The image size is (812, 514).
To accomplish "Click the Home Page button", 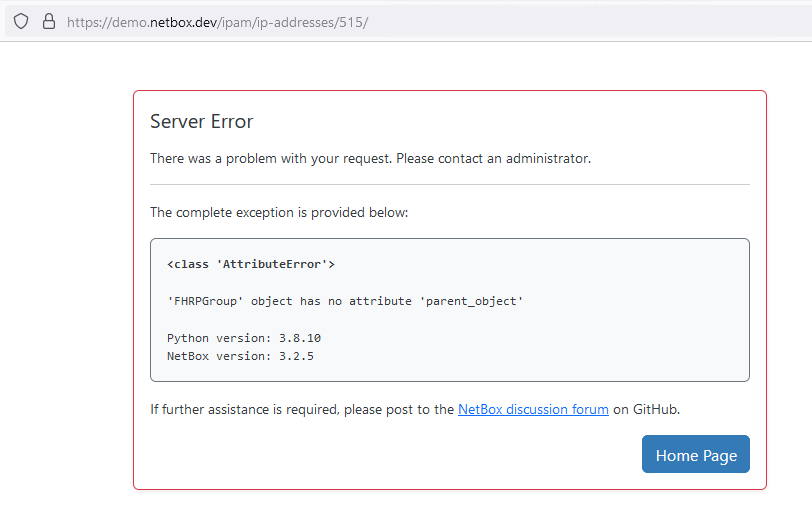I will pyautogui.click(x=695, y=454).
